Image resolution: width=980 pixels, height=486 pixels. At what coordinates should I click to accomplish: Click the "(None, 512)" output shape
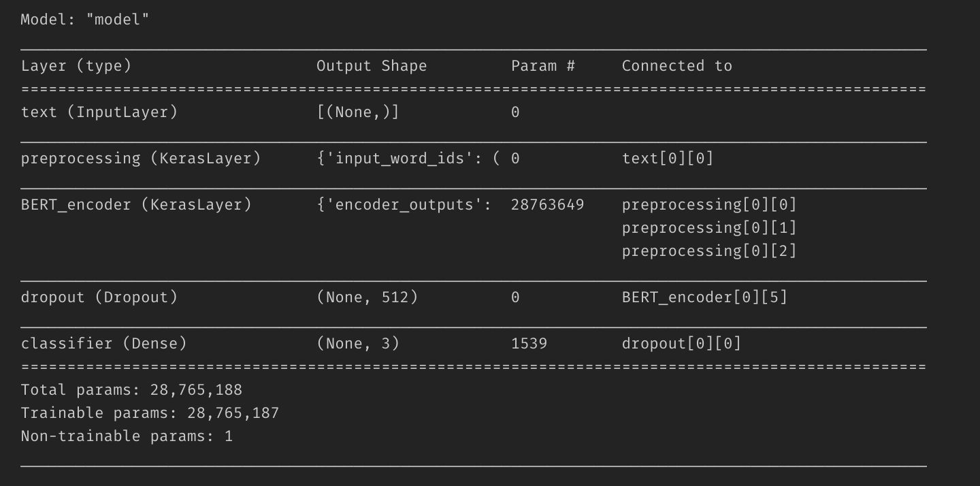pos(367,297)
